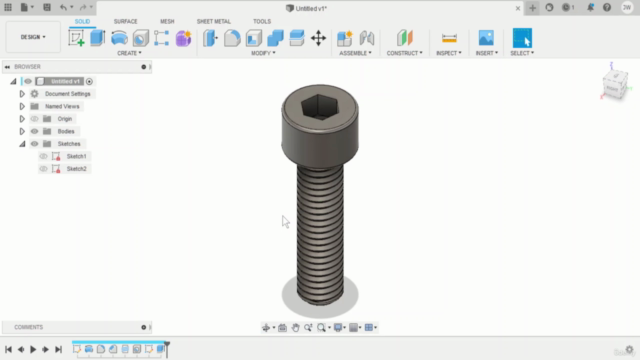
Task: Hide the Bodies folder
Action: (x=34, y=131)
